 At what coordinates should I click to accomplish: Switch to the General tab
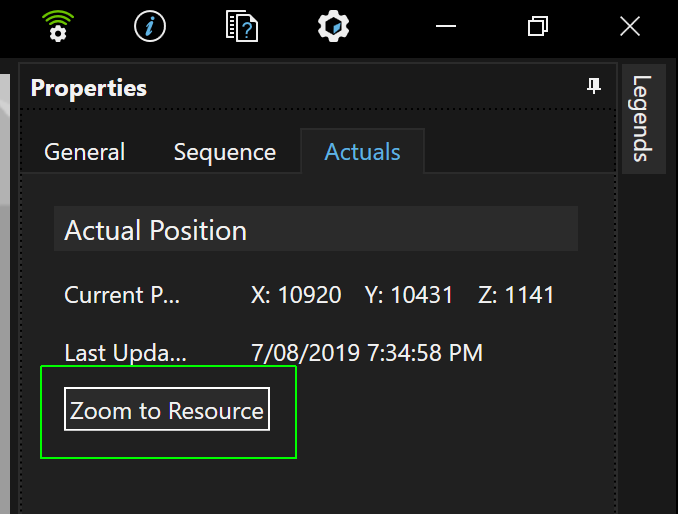[85, 152]
